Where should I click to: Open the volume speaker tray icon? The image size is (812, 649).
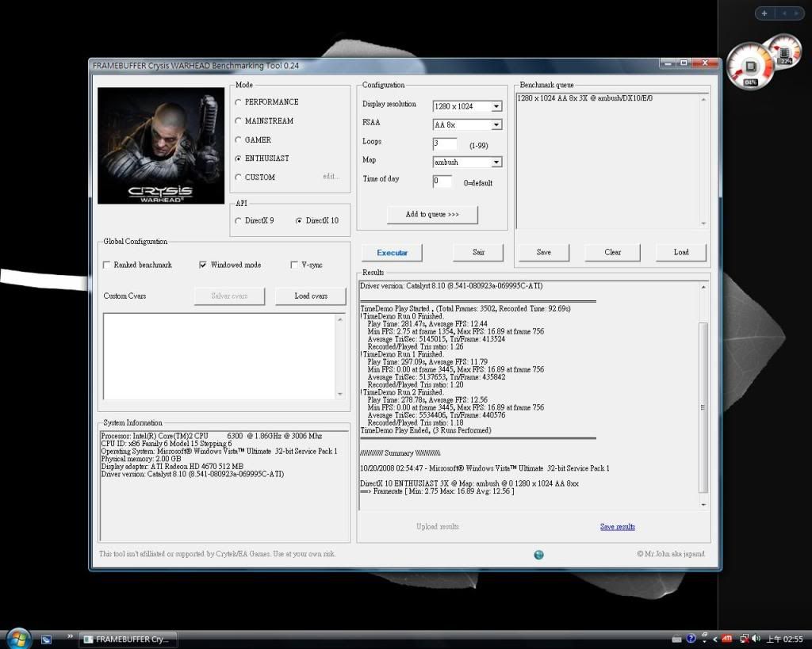tap(756, 639)
